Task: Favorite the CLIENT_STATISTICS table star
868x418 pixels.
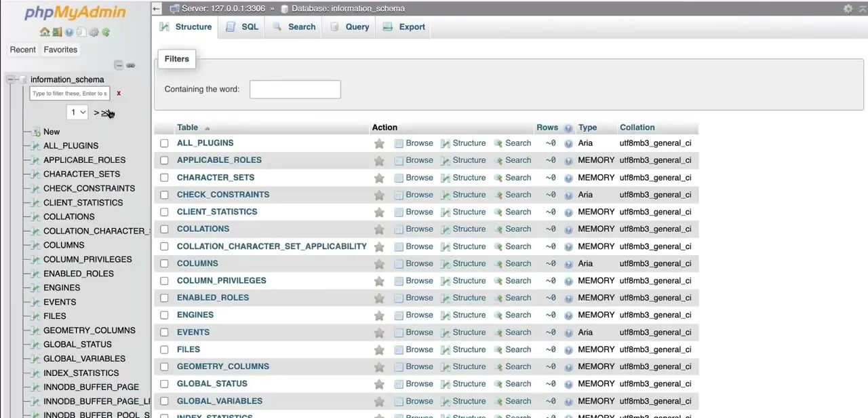Action: pos(379,212)
